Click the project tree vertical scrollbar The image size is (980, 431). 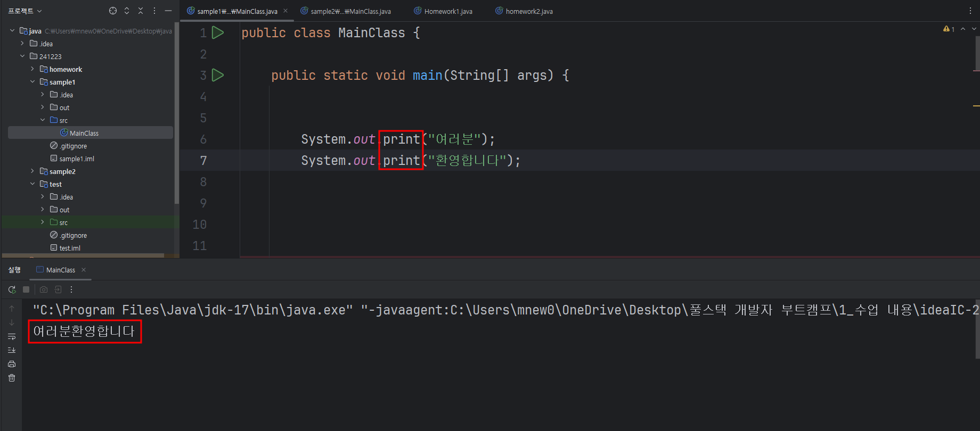[176, 112]
